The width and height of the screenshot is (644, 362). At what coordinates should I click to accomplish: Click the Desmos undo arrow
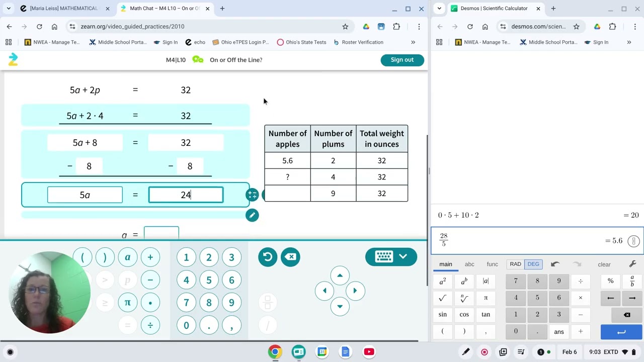(555, 264)
